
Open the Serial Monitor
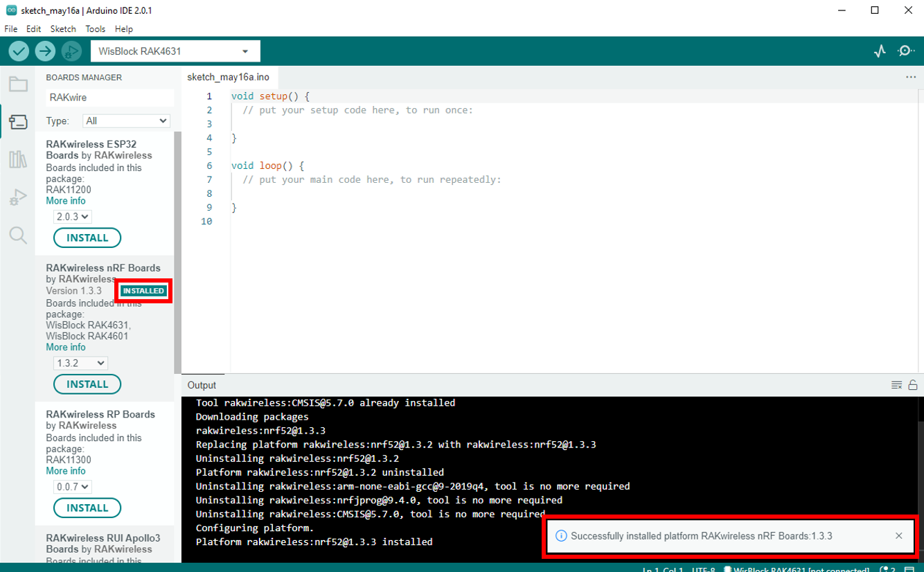pyautogui.click(x=906, y=51)
